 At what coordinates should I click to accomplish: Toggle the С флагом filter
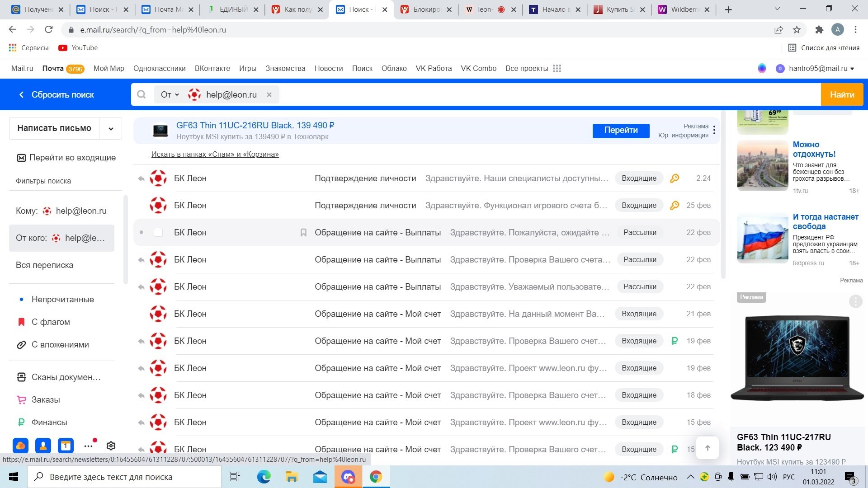pos(51,322)
